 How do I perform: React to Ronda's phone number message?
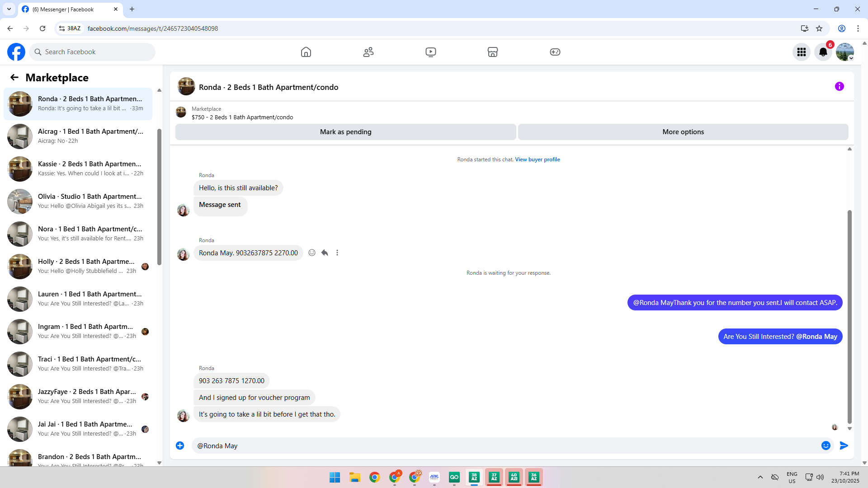pos(312,253)
